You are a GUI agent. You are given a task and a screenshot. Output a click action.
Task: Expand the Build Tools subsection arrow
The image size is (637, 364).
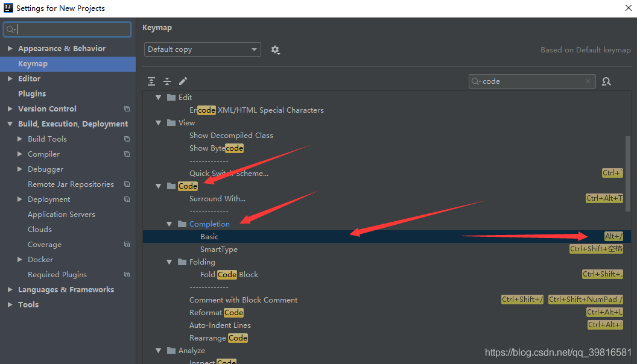19,139
